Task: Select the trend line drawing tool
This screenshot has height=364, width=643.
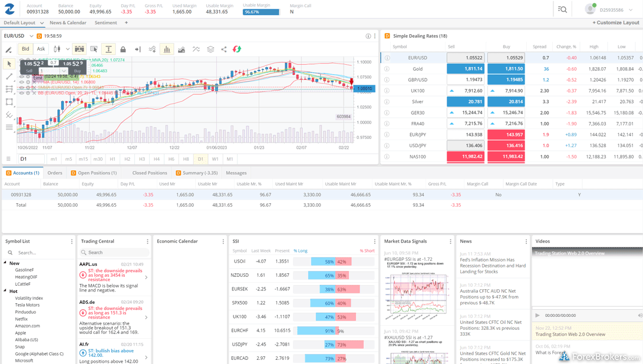Action: click(x=9, y=77)
